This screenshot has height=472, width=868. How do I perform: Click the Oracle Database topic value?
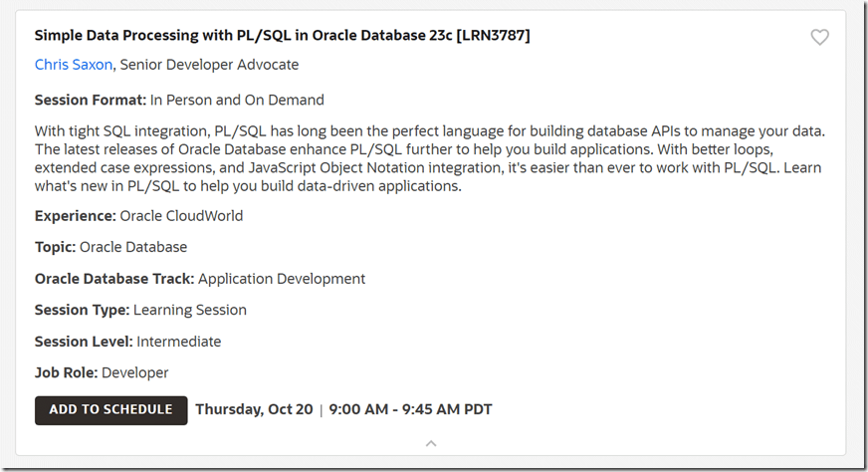[x=133, y=247]
